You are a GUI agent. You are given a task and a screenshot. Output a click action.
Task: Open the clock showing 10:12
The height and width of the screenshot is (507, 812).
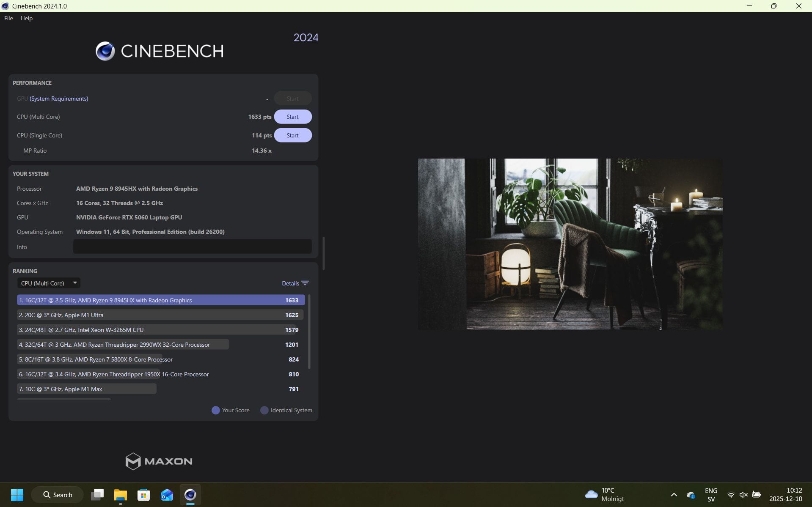[x=786, y=495]
